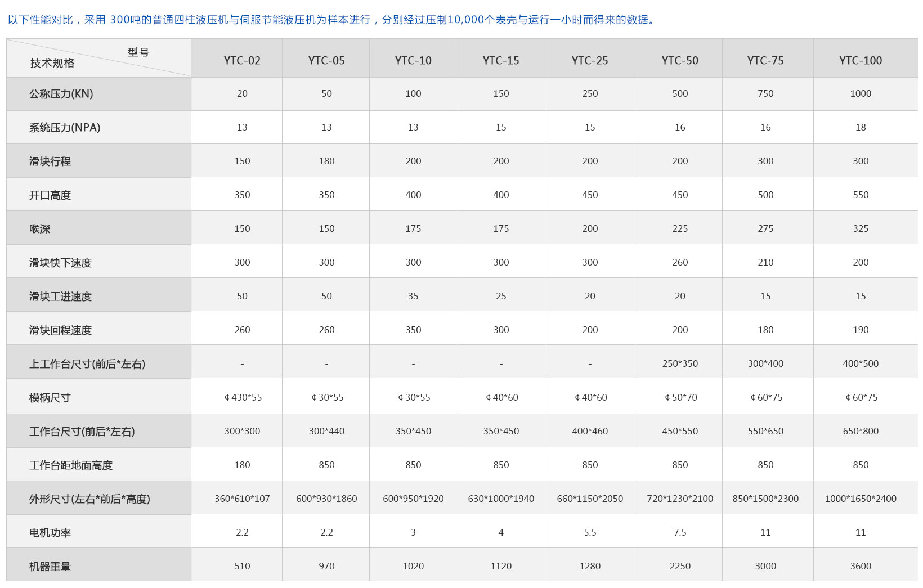This screenshot has height=588, width=923.
Task: Select the YTC-100 column header
Action: (860, 59)
